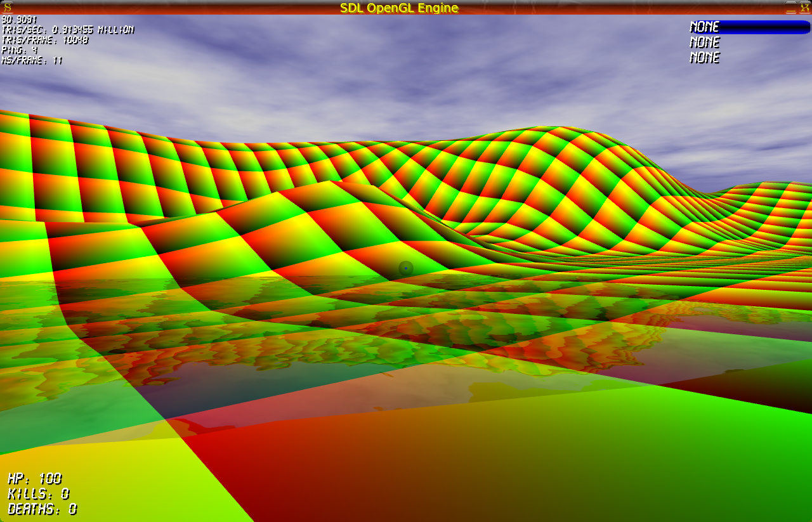The width and height of the screenshot is (812, 522).
Task: Click the TRIS/FRAME 10048 readout
Action: click(44, 40)
